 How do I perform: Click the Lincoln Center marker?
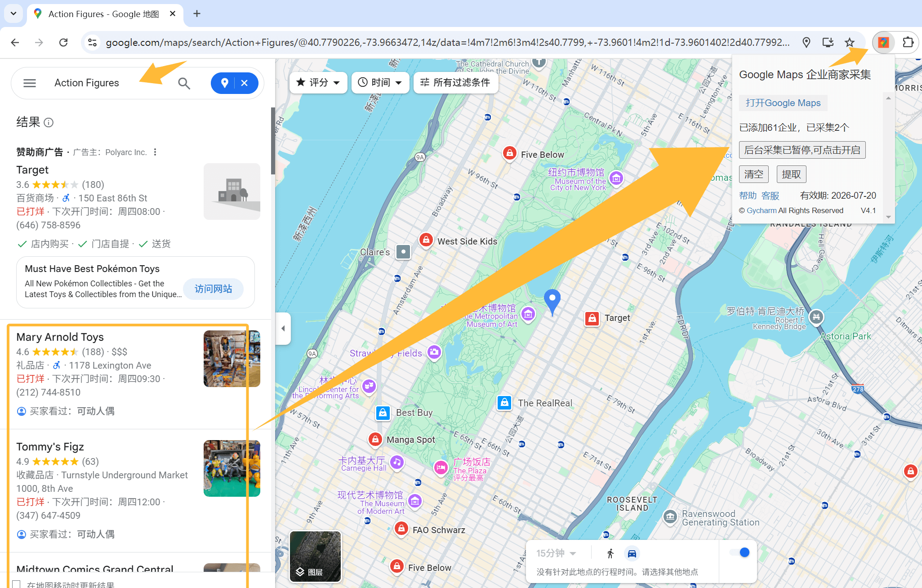[369, 386]
